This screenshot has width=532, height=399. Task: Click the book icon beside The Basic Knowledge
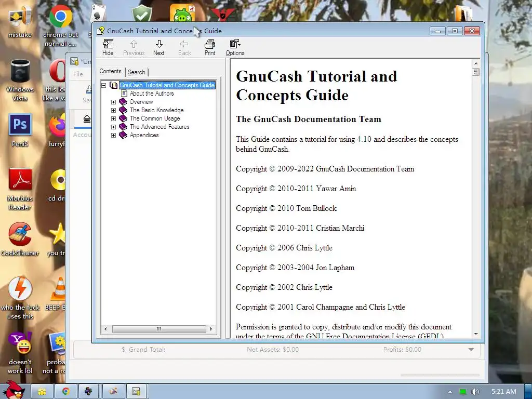pos(123,110)
